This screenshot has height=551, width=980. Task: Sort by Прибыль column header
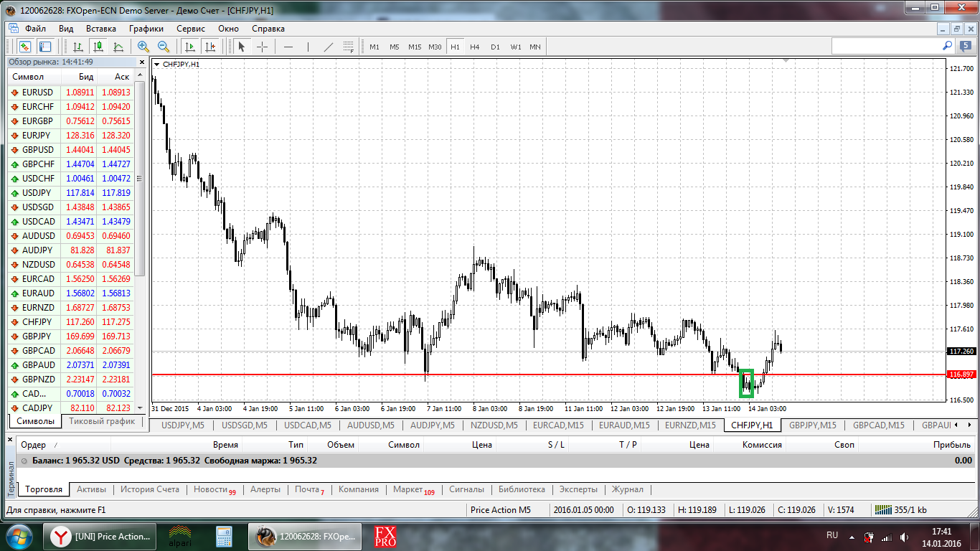coord(952,445)
